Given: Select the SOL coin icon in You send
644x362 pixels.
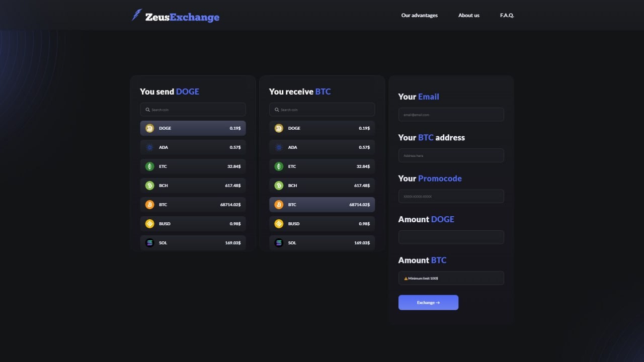Looking at the screenshot, I should pyautogui.click(x=149, y=243).
